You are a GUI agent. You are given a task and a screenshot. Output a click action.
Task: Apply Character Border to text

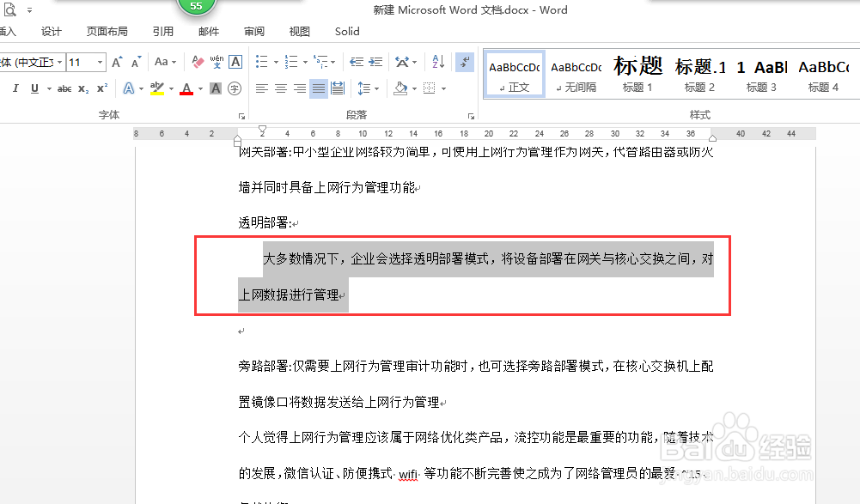point(235,62)
